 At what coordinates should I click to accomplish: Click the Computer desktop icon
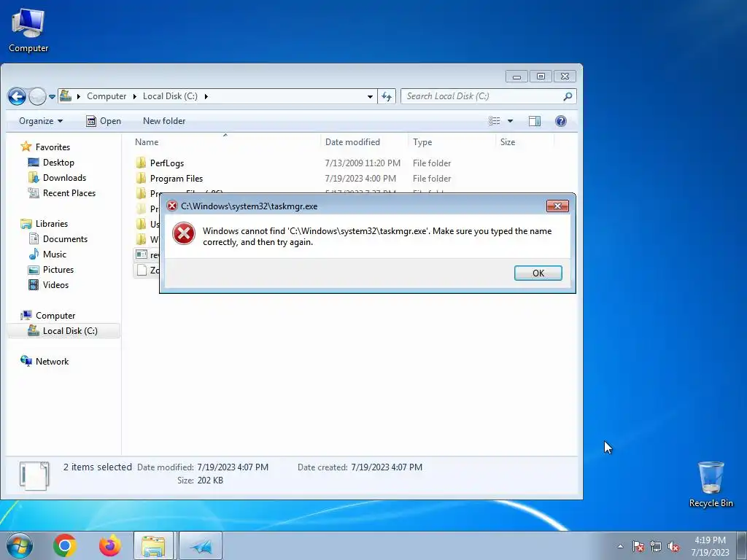tap(28, 29)
